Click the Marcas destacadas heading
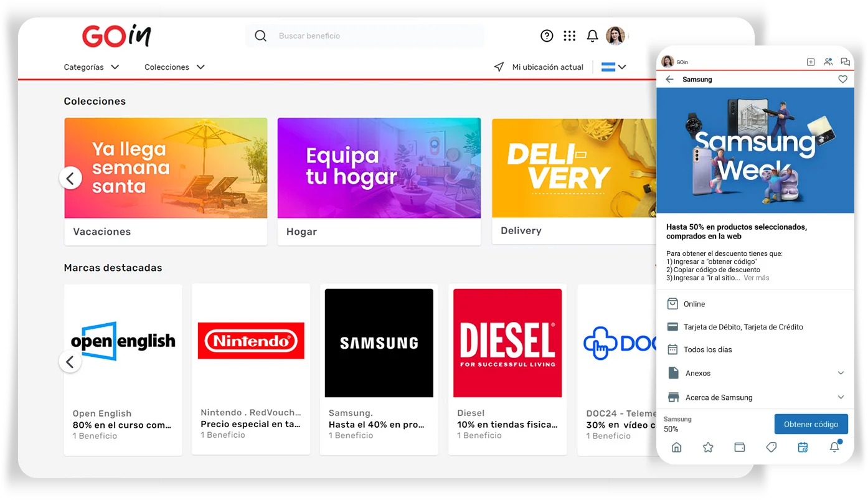 pos(113,268)
